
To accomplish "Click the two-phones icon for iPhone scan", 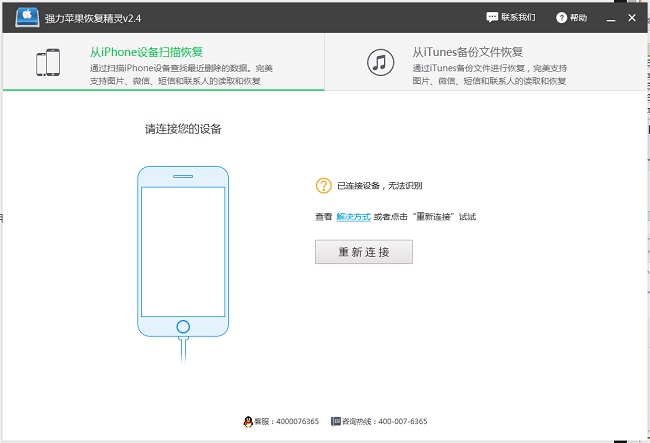I will tap(48, 62).
